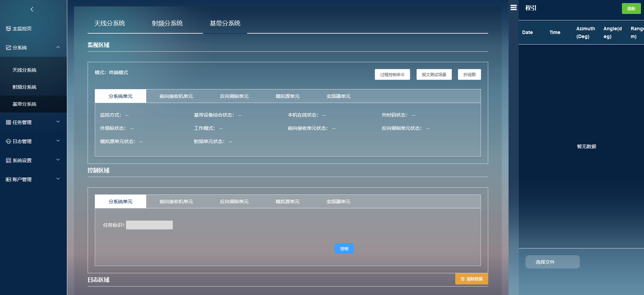Click the 模式: 终端模式 label
The height and width of the screenshot is (295, 644).
[x=111, y=72]
